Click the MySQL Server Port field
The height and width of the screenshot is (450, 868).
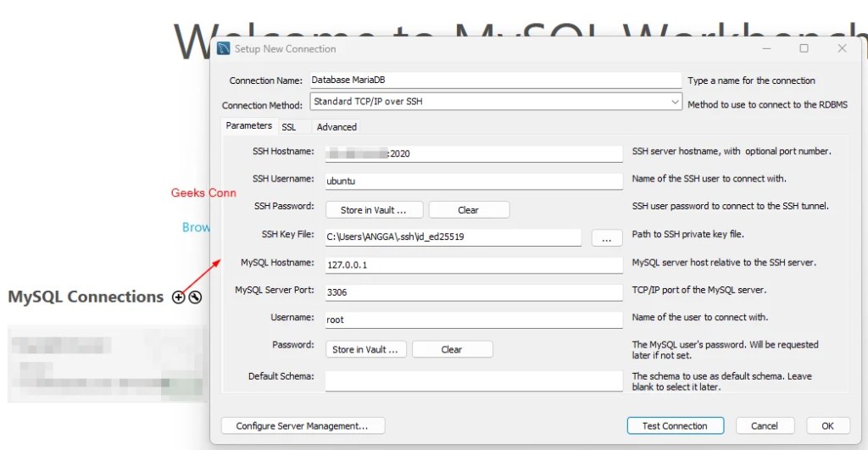474,292
